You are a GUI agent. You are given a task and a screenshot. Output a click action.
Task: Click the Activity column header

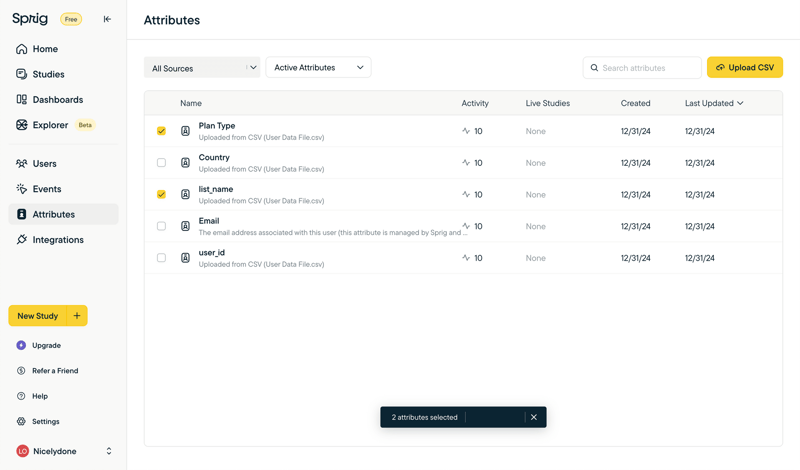click(x=475, y=103)
